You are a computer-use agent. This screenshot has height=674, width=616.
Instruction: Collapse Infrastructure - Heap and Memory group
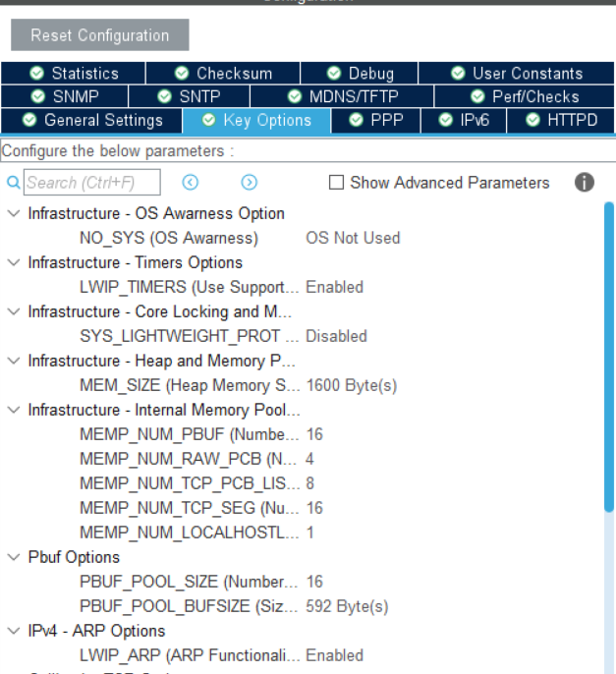coord(14,361)
